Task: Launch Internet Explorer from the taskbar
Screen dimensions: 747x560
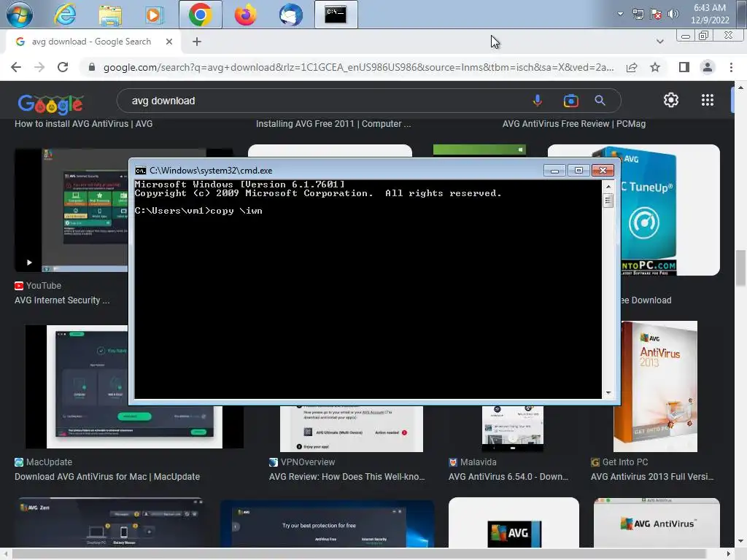Action: tap(65, 15)
